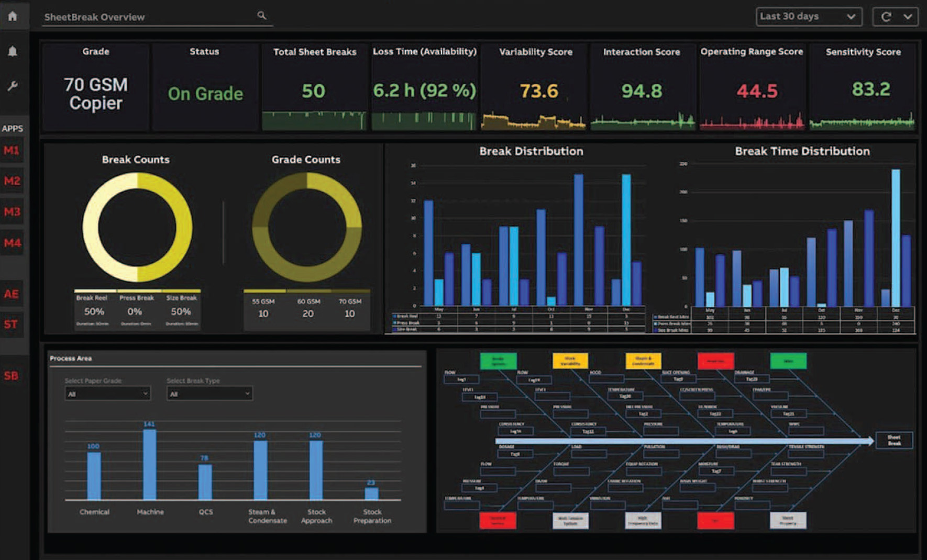
Task: Click the Operating Range Score tile
Action: point(752,86)
